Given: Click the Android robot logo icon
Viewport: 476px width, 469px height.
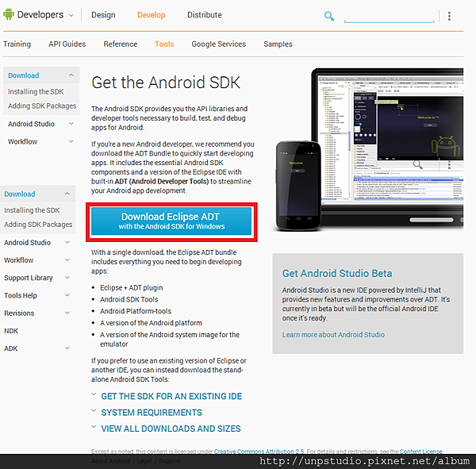Looking at the screenshot, I should coord(9,14).
